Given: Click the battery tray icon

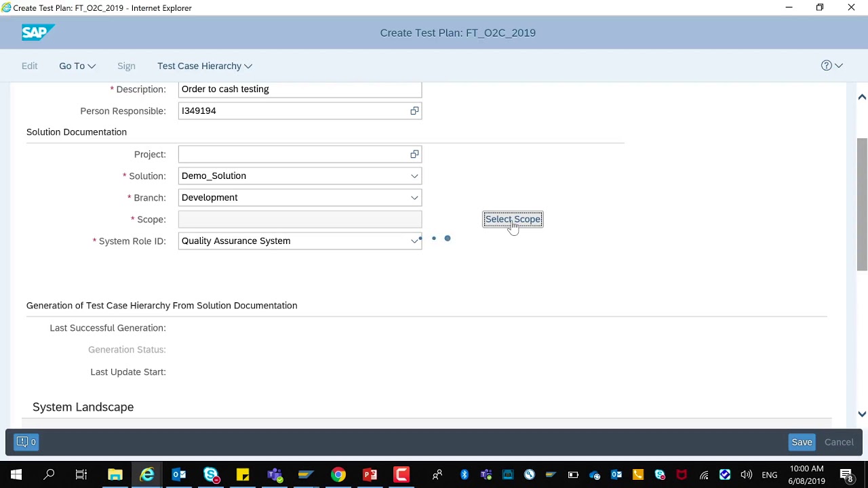Looking at the screenshot, I should 573,474.
